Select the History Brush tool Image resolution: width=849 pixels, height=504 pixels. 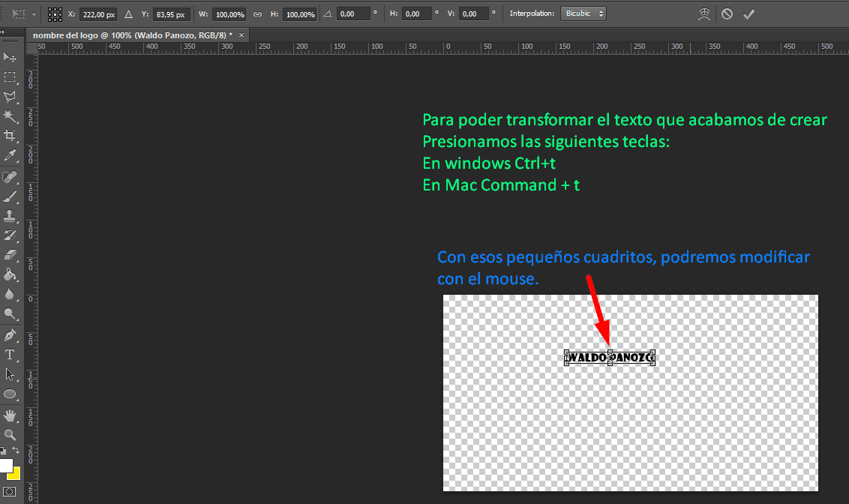click(10, 235)
